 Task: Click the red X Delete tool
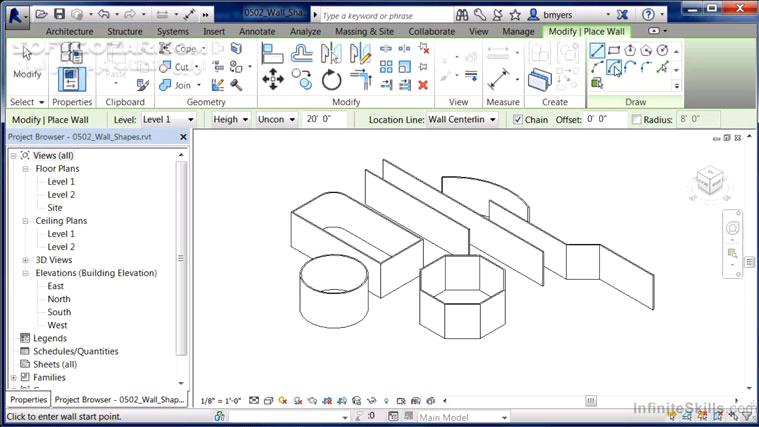tap(423, 85)
